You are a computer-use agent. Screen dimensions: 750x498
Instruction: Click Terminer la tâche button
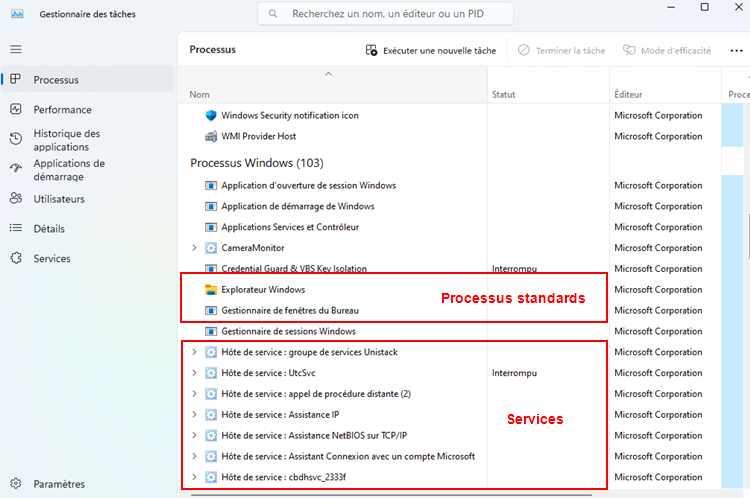click(562, 50)
